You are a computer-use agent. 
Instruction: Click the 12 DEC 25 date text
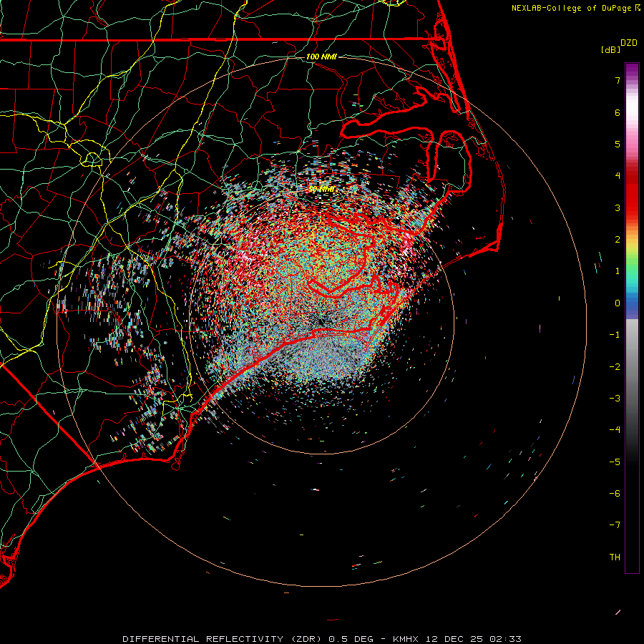point(456,639)
